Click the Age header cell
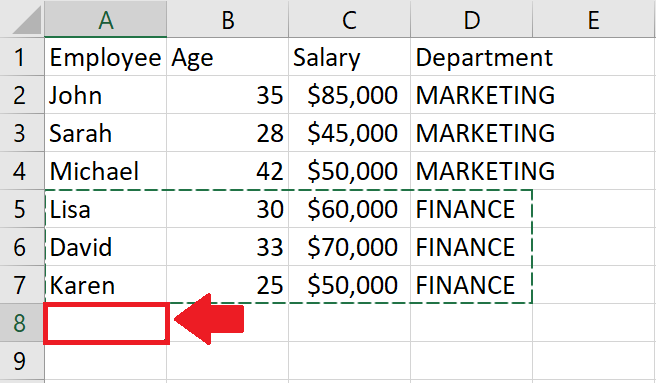Screen dimensions: 656x383 228,57
